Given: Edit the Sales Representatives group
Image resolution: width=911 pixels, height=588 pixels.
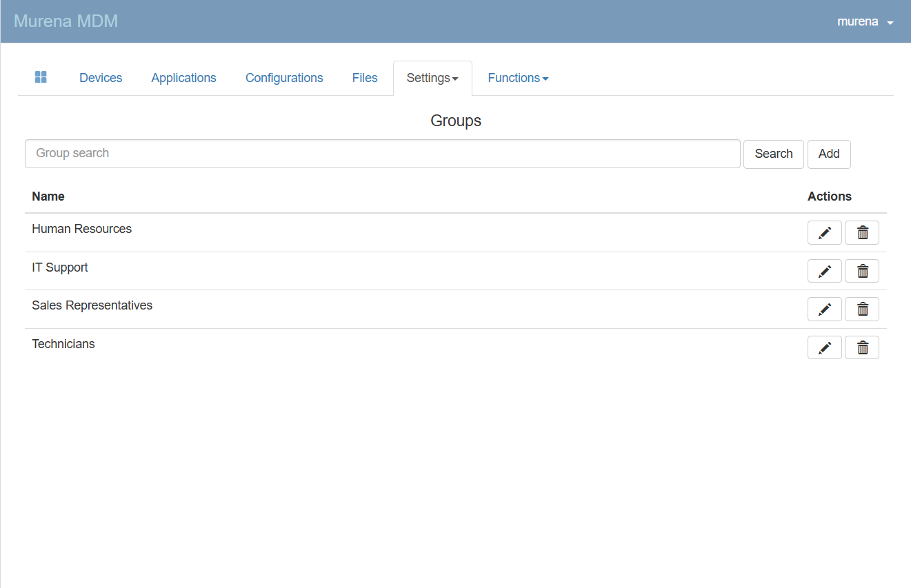Looking at the screenshot, I should click(x=824, y=310).
